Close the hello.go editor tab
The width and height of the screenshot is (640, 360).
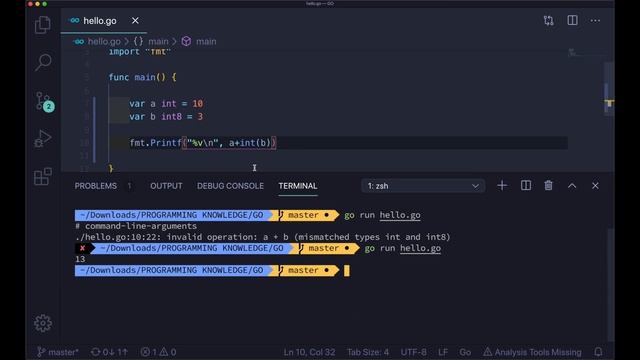pos(135,20)
